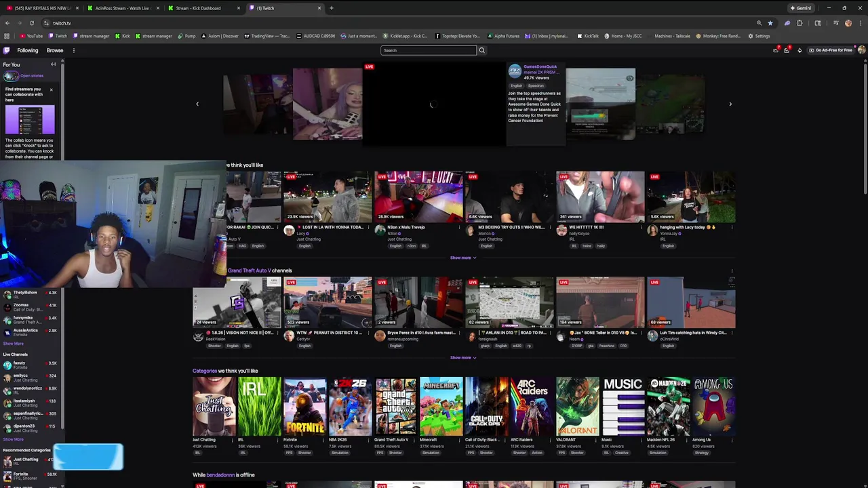Open Among Us category cover

714,406
